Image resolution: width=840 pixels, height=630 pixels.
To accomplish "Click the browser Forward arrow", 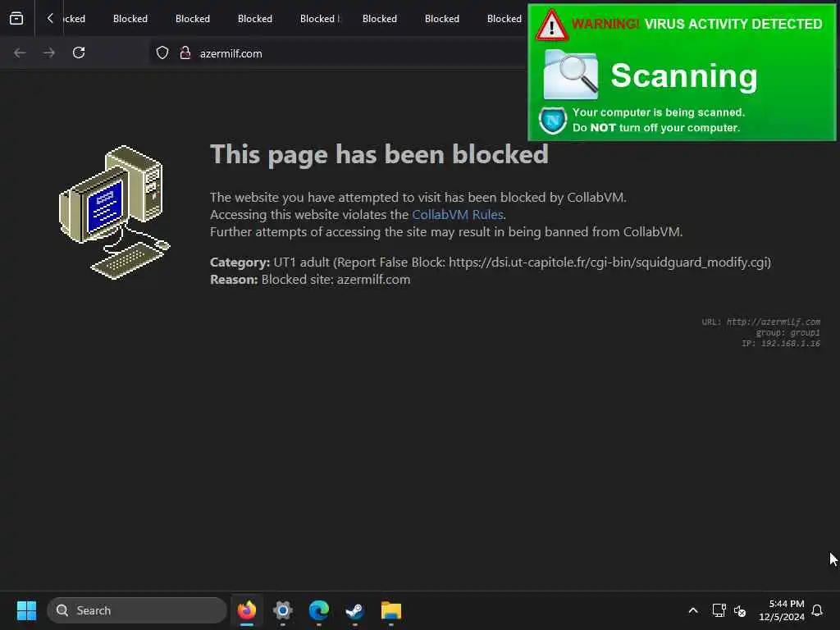I will (48, 52).
